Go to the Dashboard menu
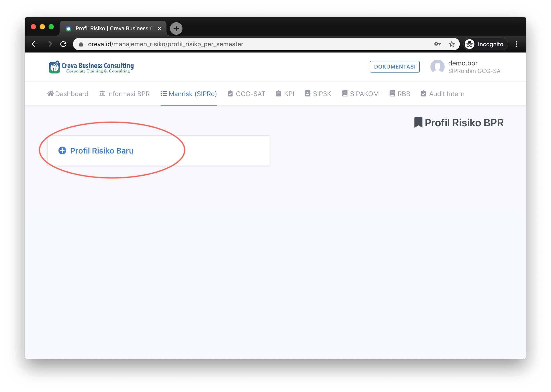This screenshot has height=392, width=551. click(x=68, y=94)
